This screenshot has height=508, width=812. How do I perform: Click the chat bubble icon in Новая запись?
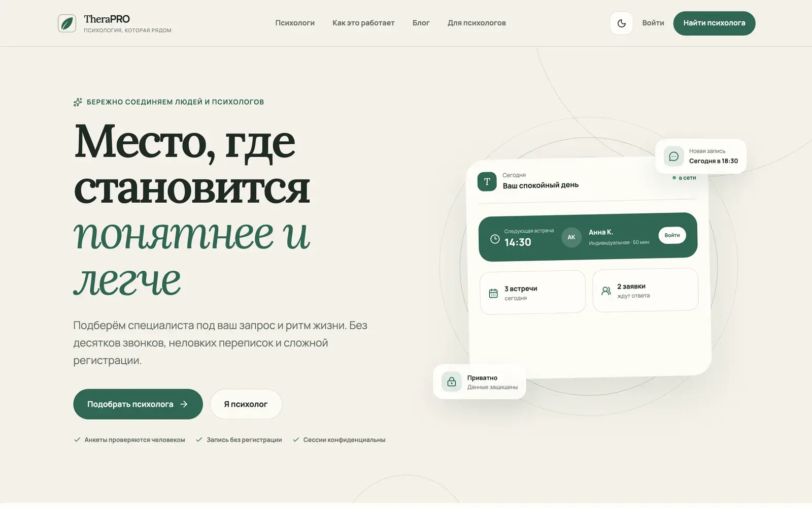click(x=674, y=156)
